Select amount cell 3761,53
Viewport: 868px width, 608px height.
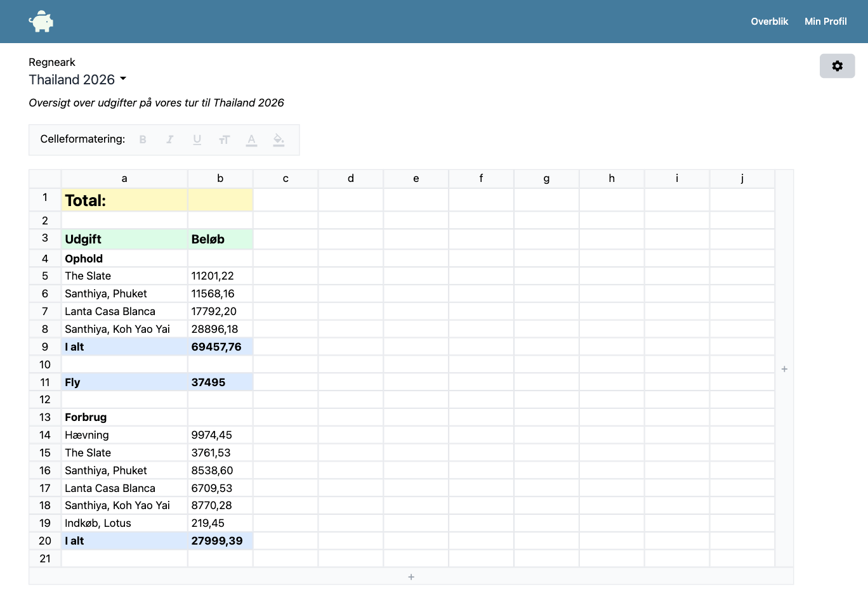pos(220,453)
